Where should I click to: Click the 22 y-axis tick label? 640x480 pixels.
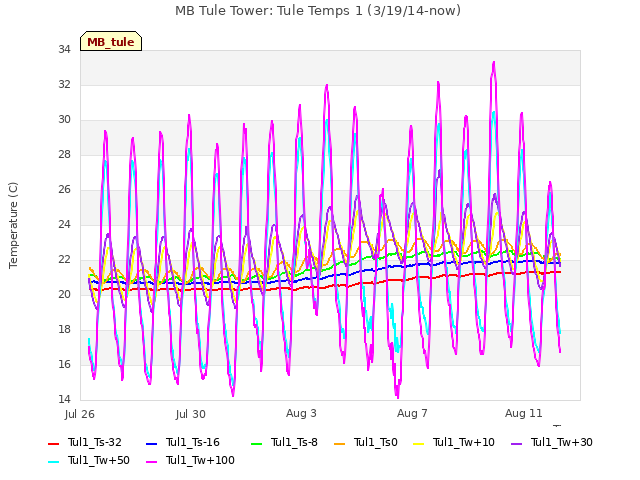click(64, 260)
